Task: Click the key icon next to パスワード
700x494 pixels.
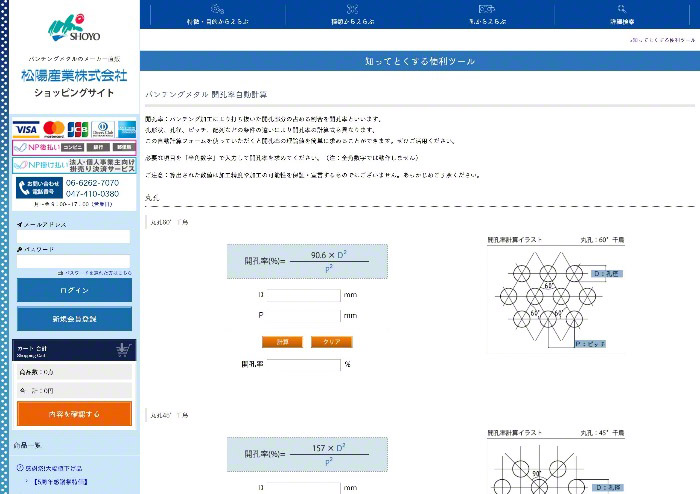Action: [19, 249]
